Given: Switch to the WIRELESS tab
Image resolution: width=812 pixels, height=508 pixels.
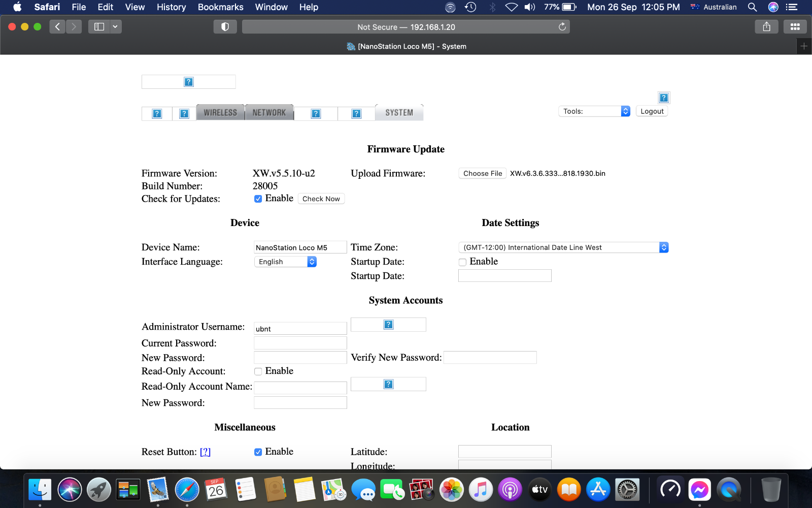Looking at the screenshot, I should 220,113.
